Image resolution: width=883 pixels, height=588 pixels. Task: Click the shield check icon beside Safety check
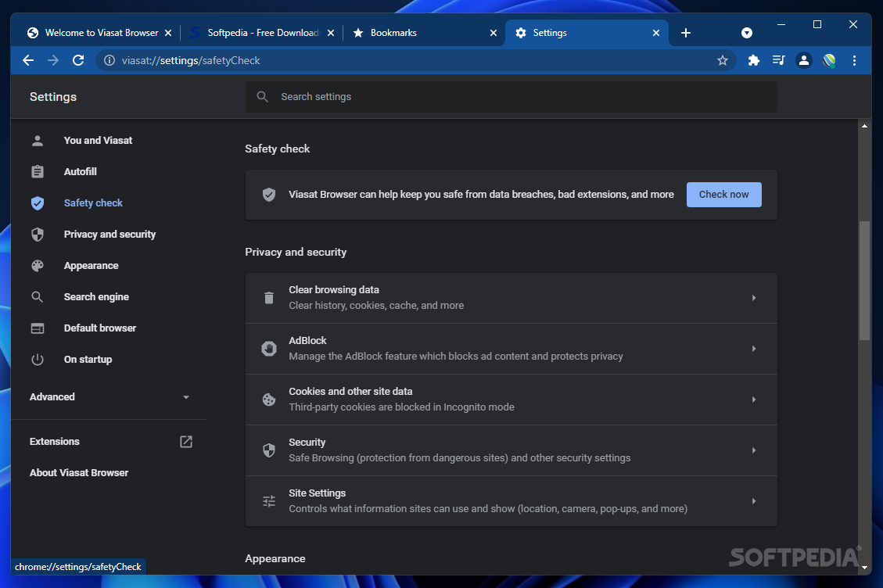pyautogui.click(x=38, y=203)
